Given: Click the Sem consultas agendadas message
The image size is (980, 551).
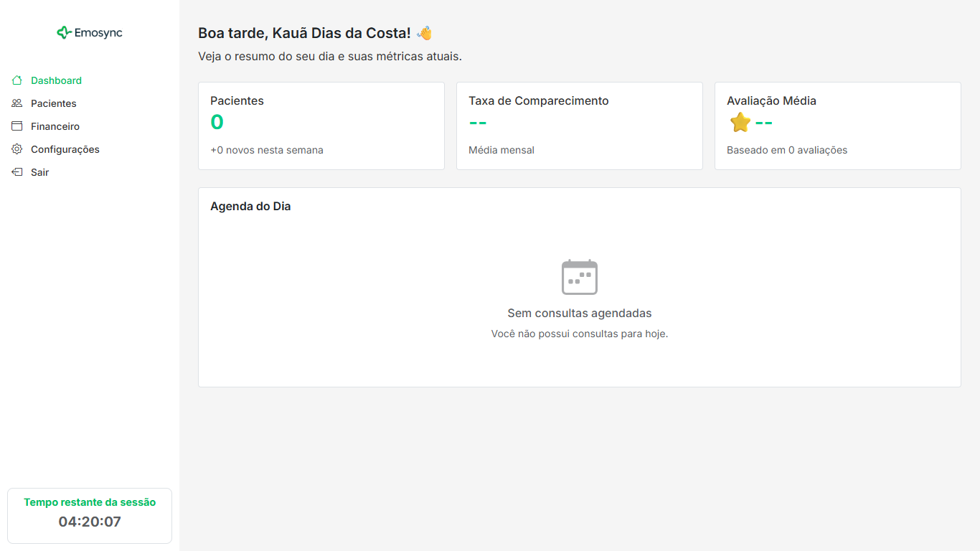Looking at the screenshot, I should (579, 313).
